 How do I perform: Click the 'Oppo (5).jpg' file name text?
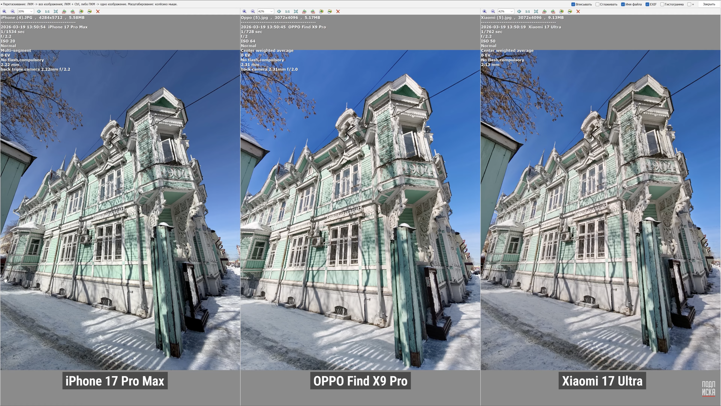tap(255, 17)
